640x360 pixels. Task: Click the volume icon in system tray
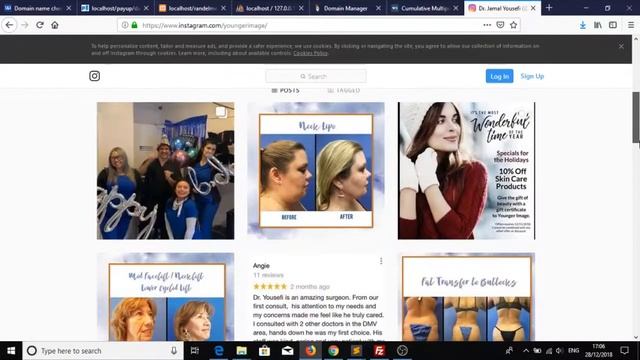tap(559, 351)
